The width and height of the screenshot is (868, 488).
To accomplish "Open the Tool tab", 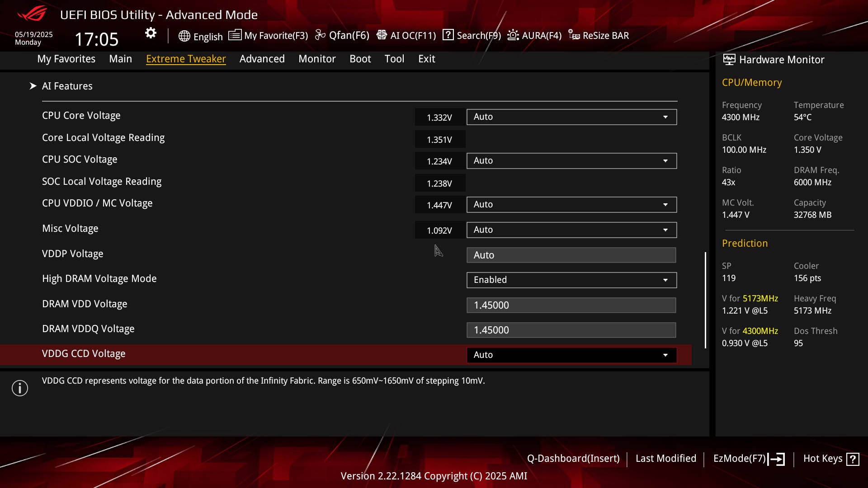I will pos(394,59).
